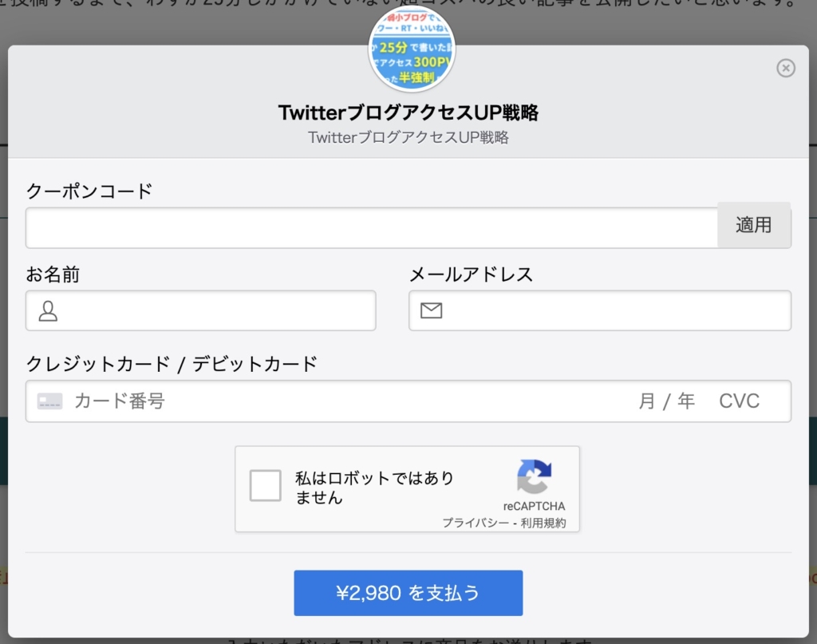Click the grey TwitterブログアクセスUP戦略 subtitle
Screen dimensions: 817x644
408,137
